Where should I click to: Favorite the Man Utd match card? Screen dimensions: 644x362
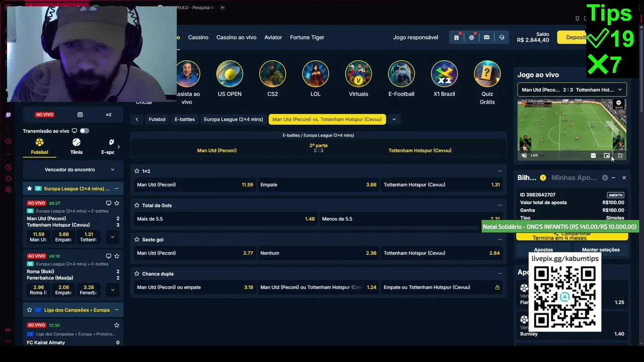coord(117,203)
